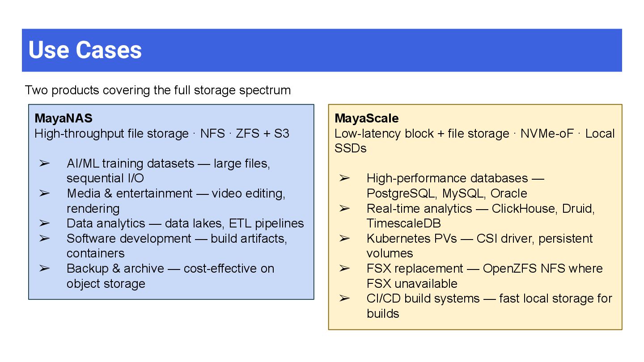Screen dimensions: 644x362
Task: Click the Low-latency block + file storage line
Action: click(475, 141)
